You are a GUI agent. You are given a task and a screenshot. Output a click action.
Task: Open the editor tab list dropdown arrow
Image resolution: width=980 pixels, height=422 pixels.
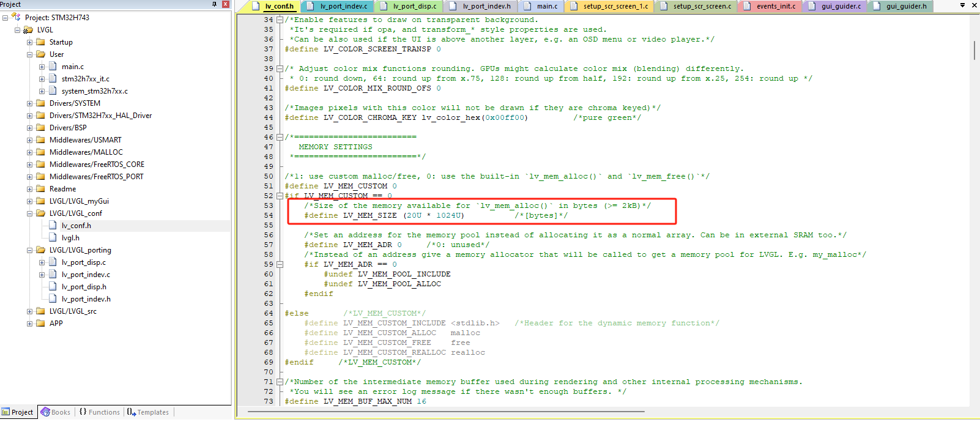963,5
